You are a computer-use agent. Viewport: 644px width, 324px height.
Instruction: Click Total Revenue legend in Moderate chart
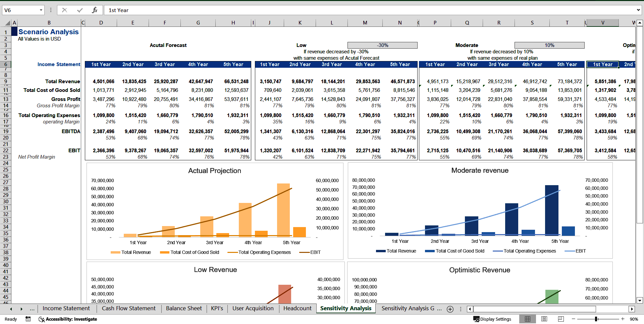tap(396, 251)
